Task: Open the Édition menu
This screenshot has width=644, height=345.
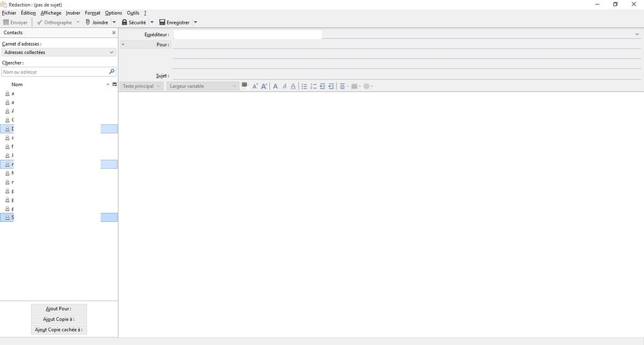Action: pos(28,13)
